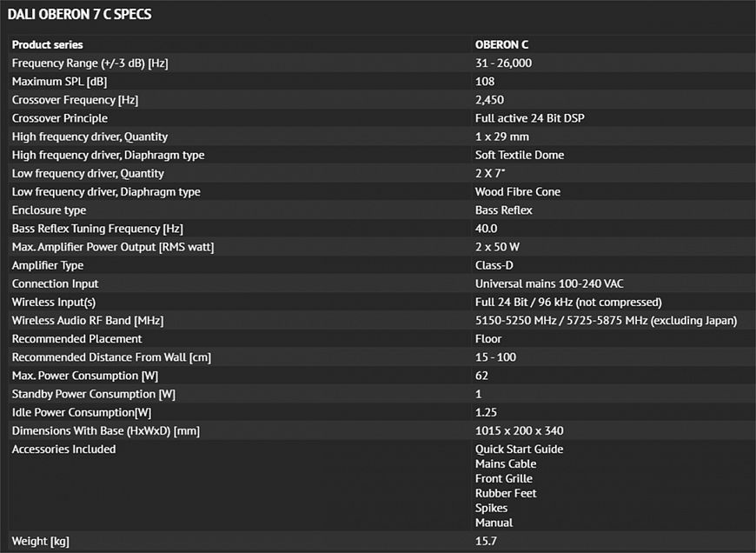Select the Max. Power Consumption value 62
This screenshot has height=553, width=756.
point(481,376)
